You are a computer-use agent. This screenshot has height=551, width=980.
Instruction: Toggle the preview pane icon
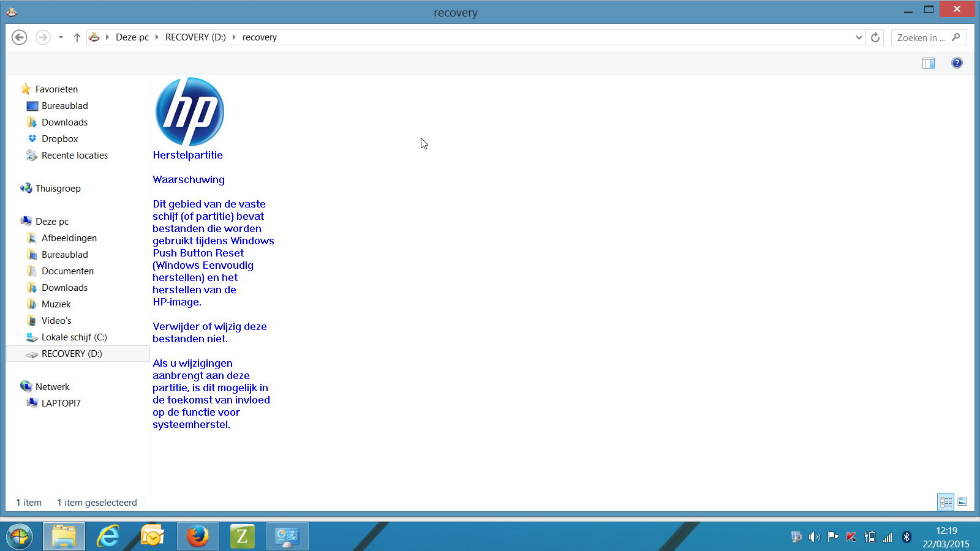pyautogui.click(x=929, y=63)
